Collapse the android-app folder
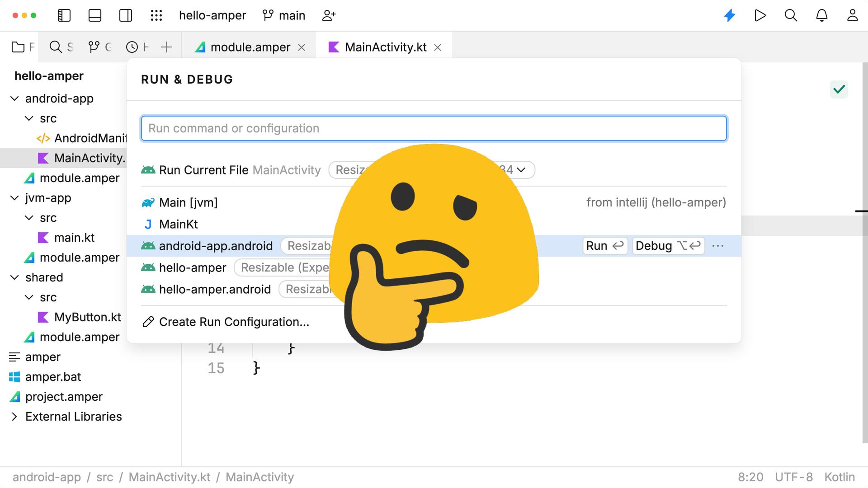 click(x=14, y=99)
